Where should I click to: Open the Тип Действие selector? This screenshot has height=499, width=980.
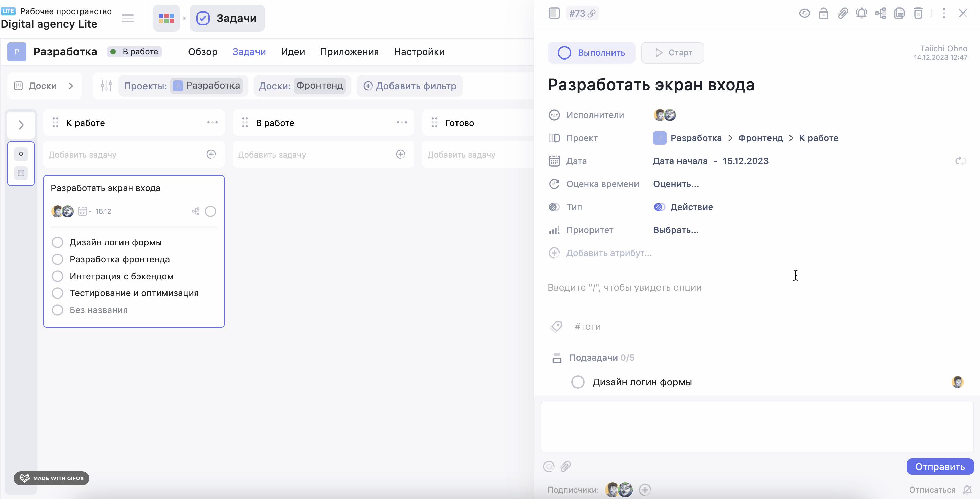[683, 207]
